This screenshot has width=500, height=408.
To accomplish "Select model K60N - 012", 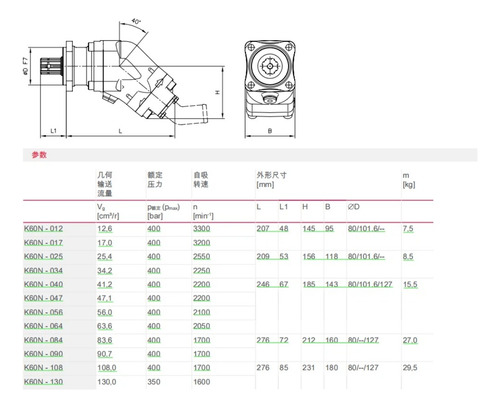I will pyautogui.click(x=43, y=229).
